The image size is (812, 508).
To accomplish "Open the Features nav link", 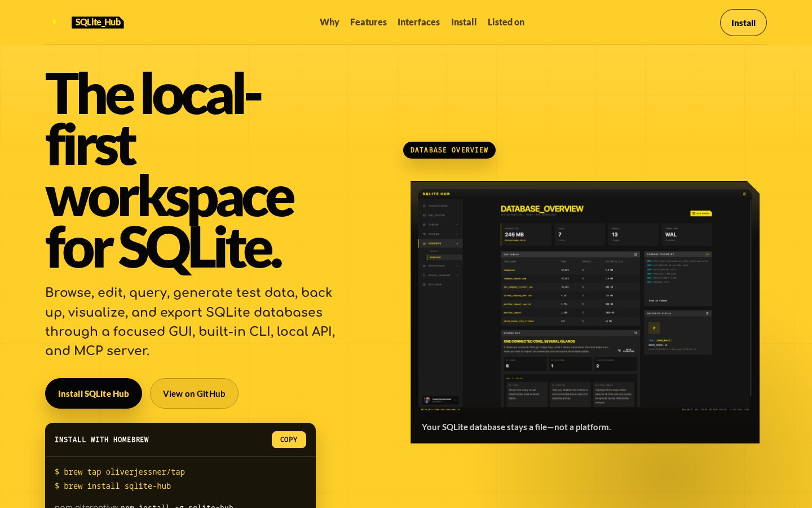I will (368, 22).
